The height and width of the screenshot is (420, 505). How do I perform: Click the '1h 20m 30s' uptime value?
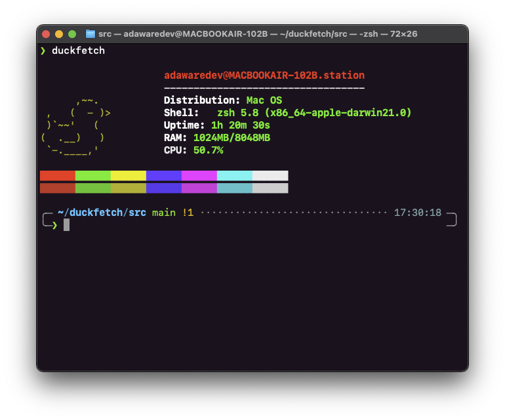(241, 125)
